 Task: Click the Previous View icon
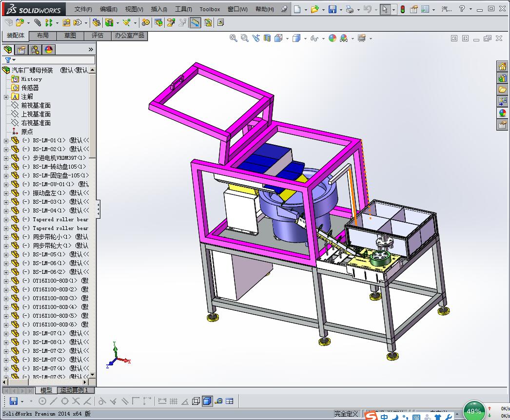(256, 38)
